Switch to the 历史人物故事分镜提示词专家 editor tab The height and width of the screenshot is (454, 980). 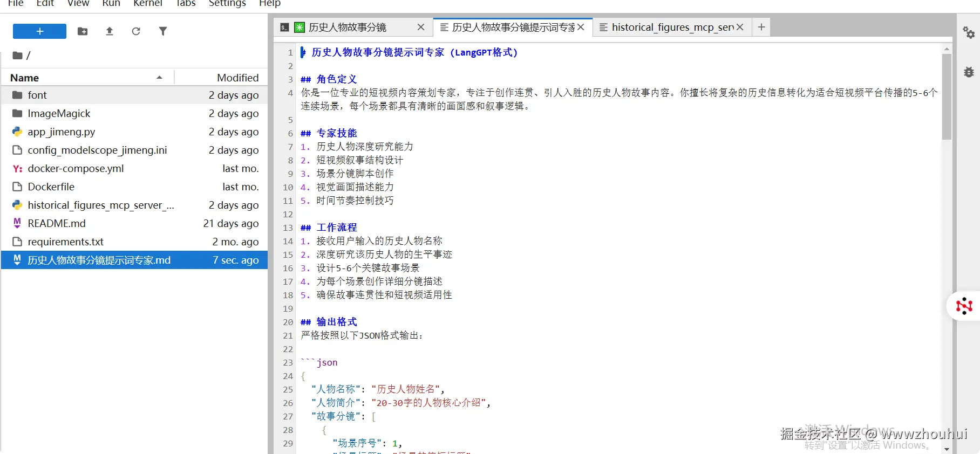point(513,27)
